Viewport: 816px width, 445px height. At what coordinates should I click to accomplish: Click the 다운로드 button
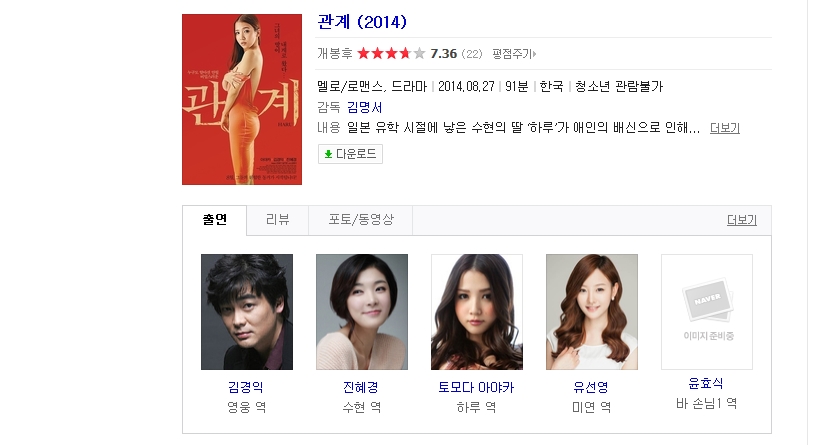[350, 154]
